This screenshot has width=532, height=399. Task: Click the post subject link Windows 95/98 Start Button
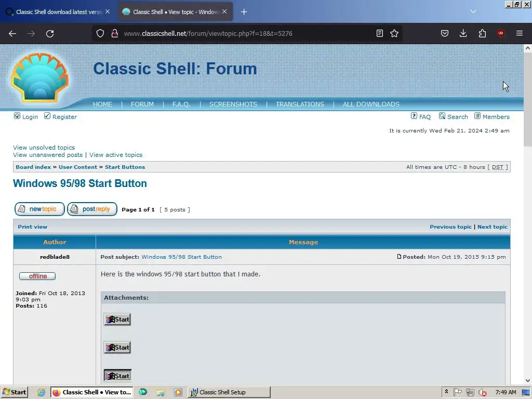click(x=181, y=257)
